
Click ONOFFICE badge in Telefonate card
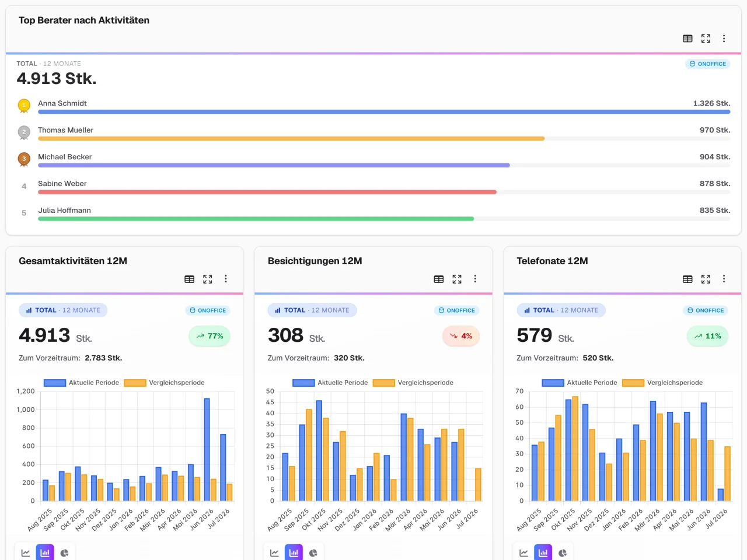tap(706, 311)
